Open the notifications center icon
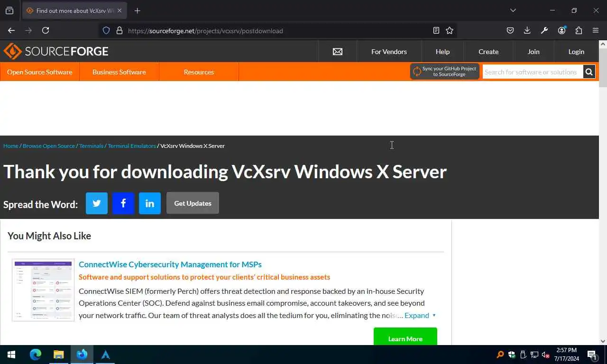This screenshot has width=607, height=364. tap(592, 355)
